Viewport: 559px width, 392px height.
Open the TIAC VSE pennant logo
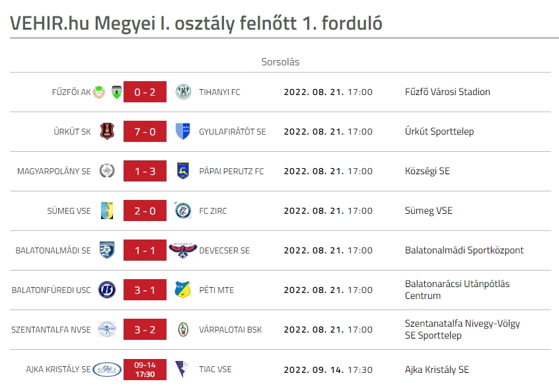183,369
